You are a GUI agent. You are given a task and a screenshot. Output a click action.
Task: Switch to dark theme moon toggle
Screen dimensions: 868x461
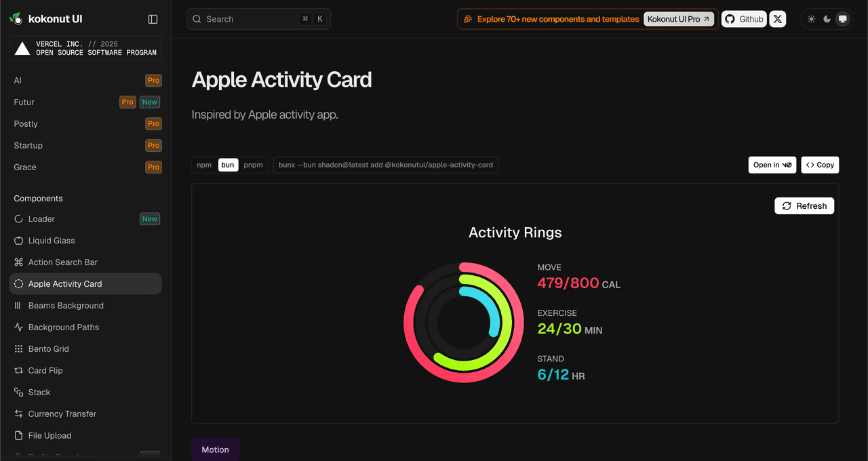click(827, 19)
